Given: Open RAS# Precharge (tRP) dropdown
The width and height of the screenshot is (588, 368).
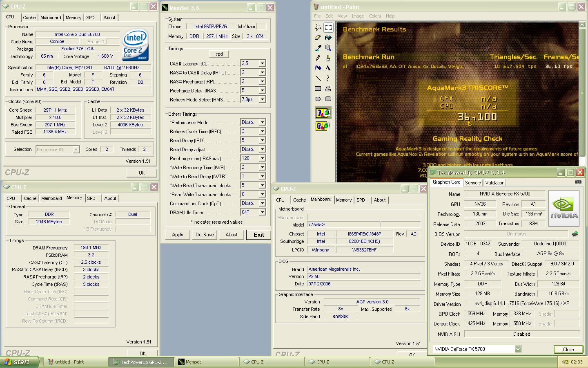Looking at the screenshot, I should click(x=262, y=81).
